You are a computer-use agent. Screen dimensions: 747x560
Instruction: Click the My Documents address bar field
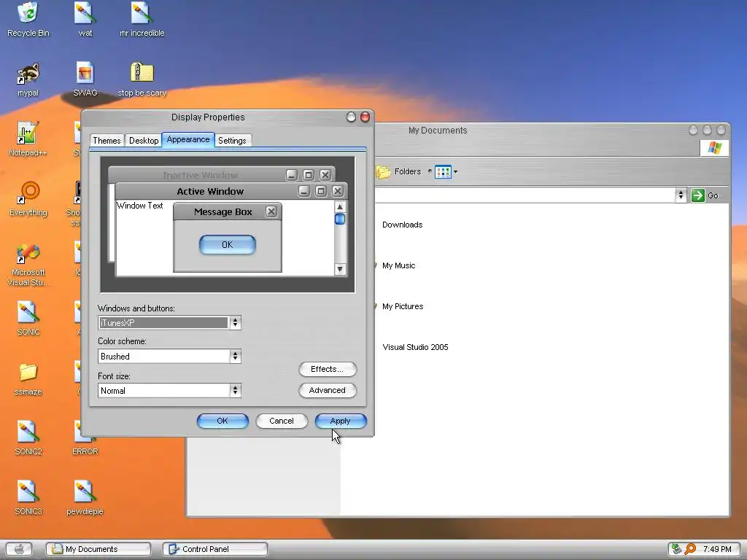(525, 195)
